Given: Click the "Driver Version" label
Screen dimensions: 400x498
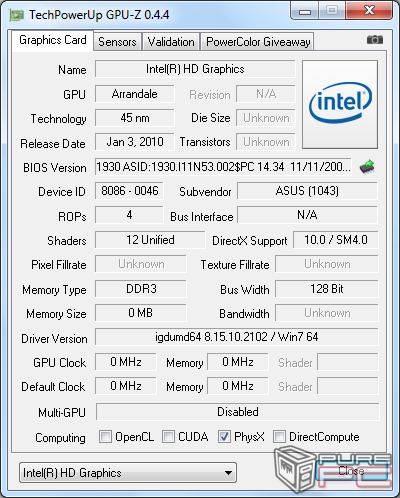Looking at the screenshot, I should 54,339.
